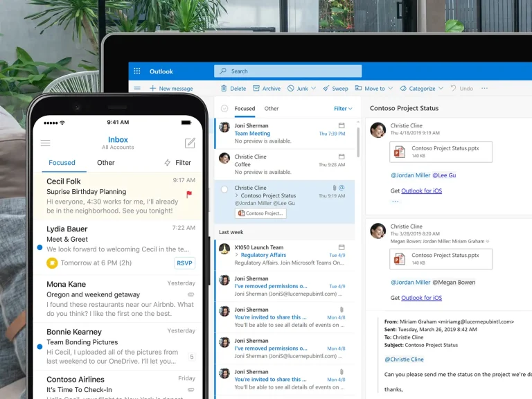The height and width of the screenshot is (399, 532).
Task: Open Joni Sherman's Team Meeting email
Action: [285, 133]
